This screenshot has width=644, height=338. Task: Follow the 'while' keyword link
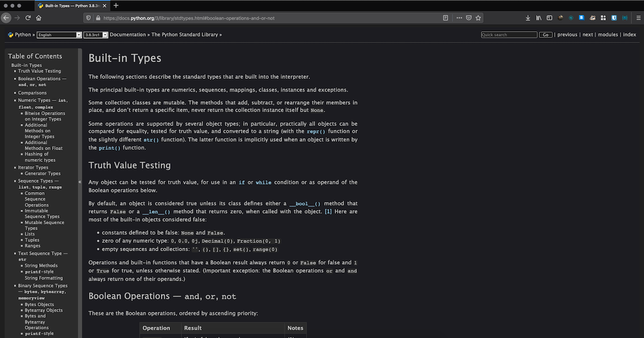[x=264, y=182]
